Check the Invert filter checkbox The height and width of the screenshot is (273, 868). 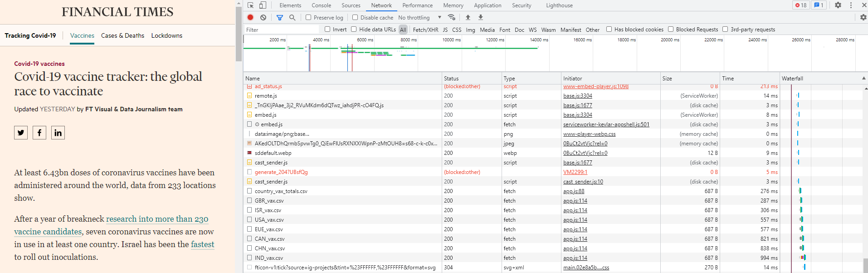(x=327, y=29)
